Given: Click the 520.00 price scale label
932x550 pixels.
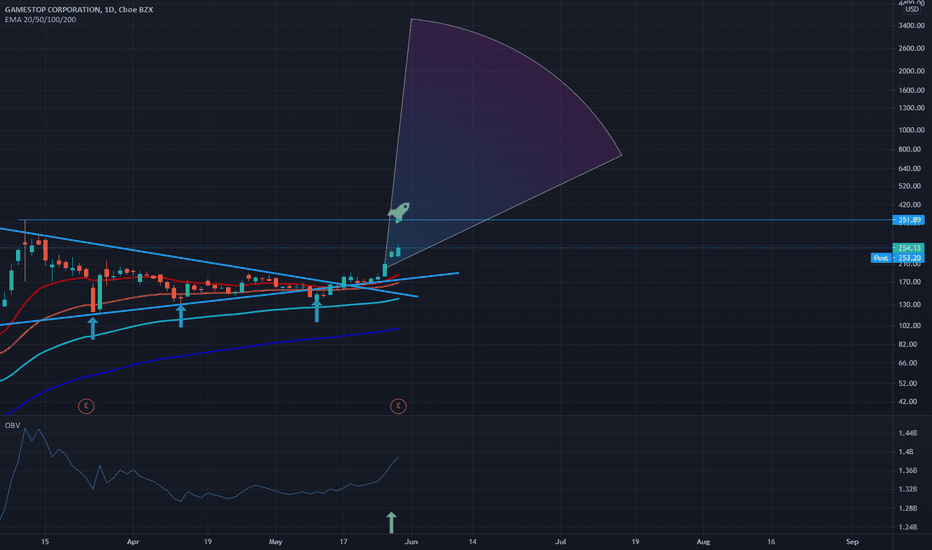Looking at the screenshot, I should 910,186.
